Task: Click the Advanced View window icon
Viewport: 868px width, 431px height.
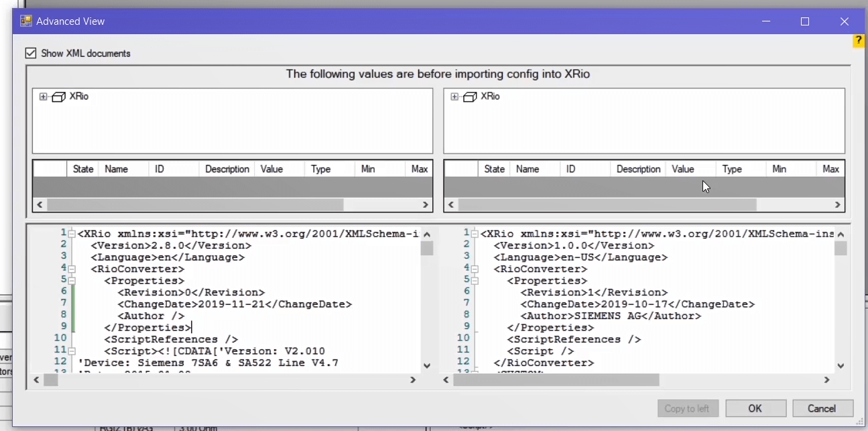Action: pos(26,21)
